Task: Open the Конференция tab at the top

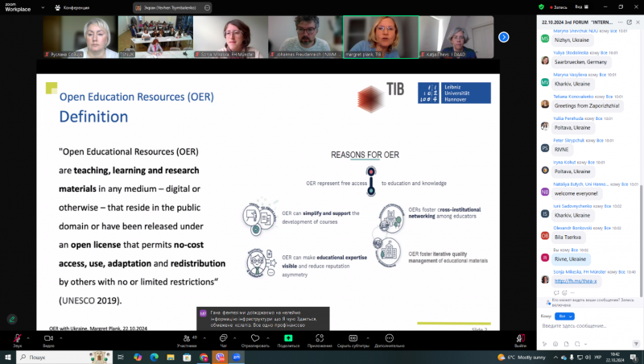Action: click(x=72, y=7)
